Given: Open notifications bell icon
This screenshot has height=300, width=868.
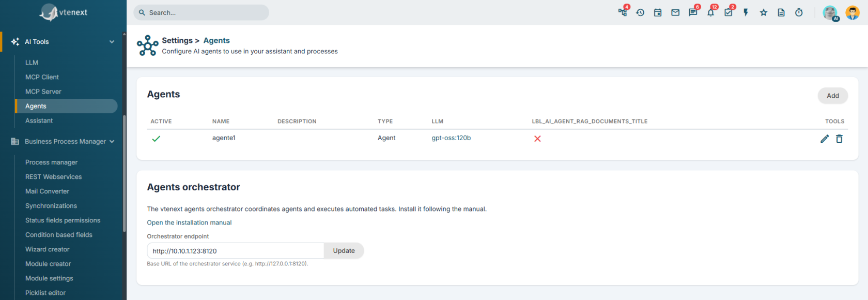Looking at the screenshot, I should (711, 12).
